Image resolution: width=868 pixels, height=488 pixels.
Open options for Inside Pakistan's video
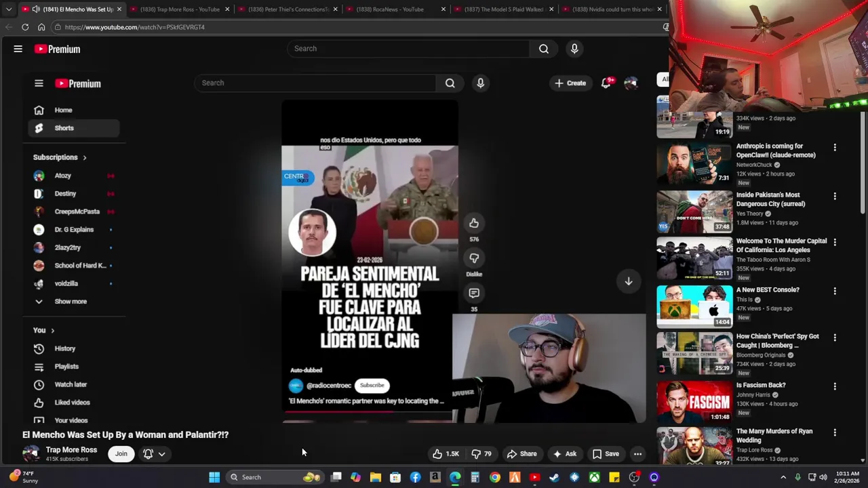[835, 196]
